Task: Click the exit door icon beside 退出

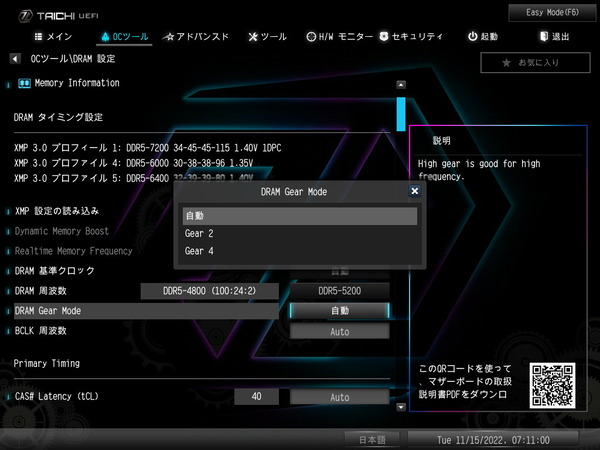Action: click(544, 37)
